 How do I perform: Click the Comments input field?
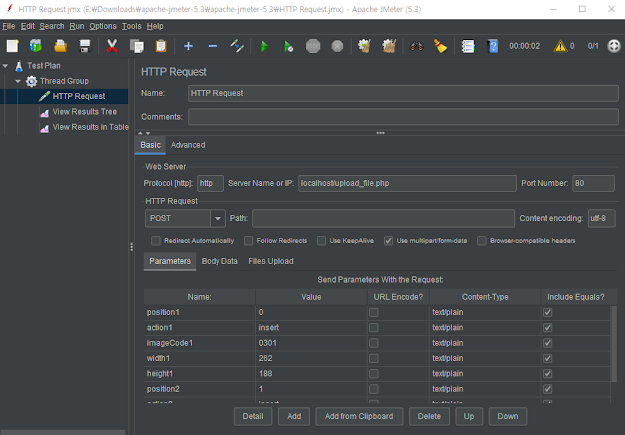[x=403, y=117]
